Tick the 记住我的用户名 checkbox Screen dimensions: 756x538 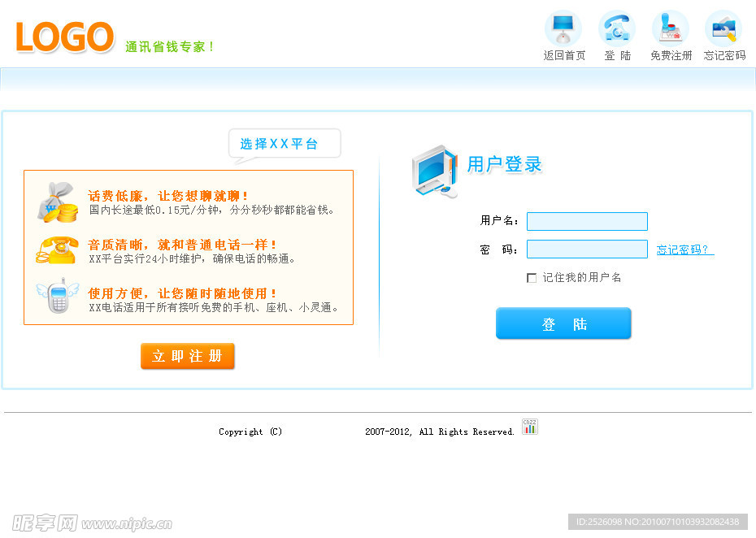click(x=532, y=278)
